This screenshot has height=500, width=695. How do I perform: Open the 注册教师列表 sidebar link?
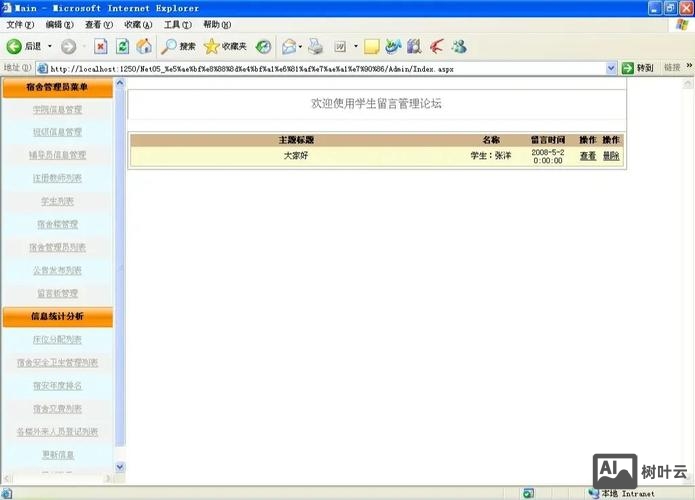(x=57, y=178)
